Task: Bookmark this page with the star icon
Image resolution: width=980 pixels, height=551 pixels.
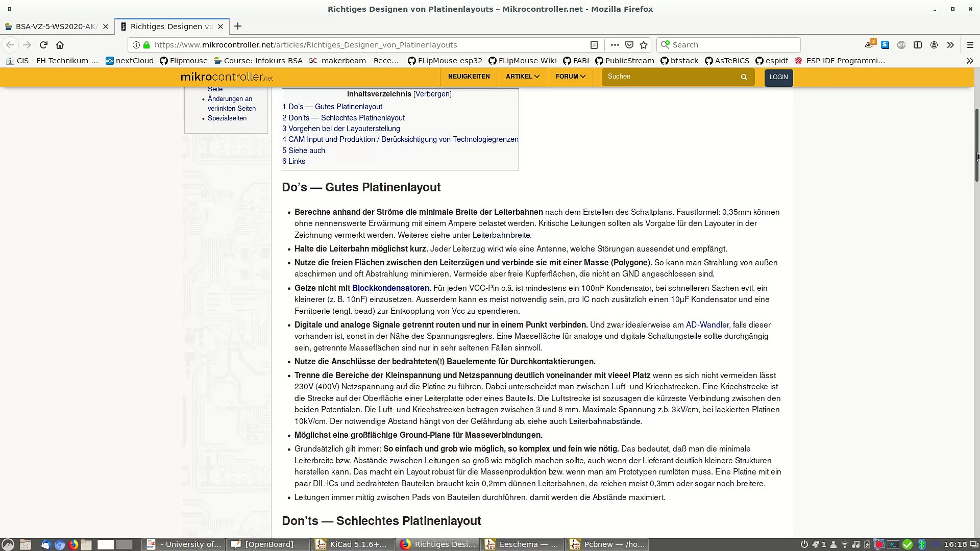Action: [644, 45]
